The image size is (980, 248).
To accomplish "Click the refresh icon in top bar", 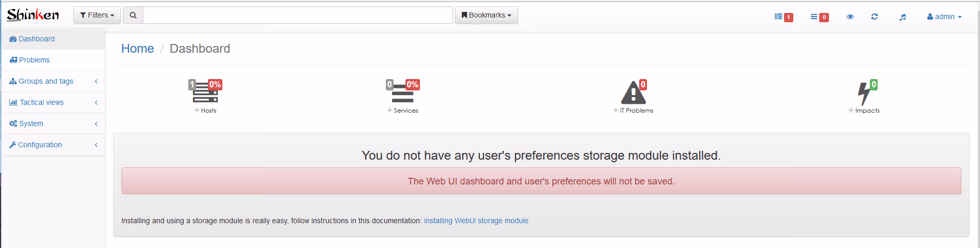I will point(875,17).
